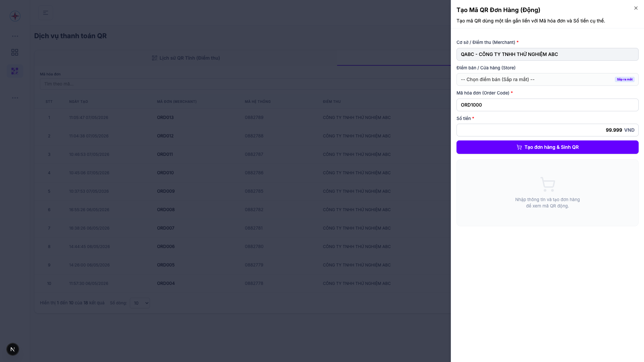Edit the Order Code field ORD1000
The width and height of the screenshot is (644, 362).
point(547,105)
